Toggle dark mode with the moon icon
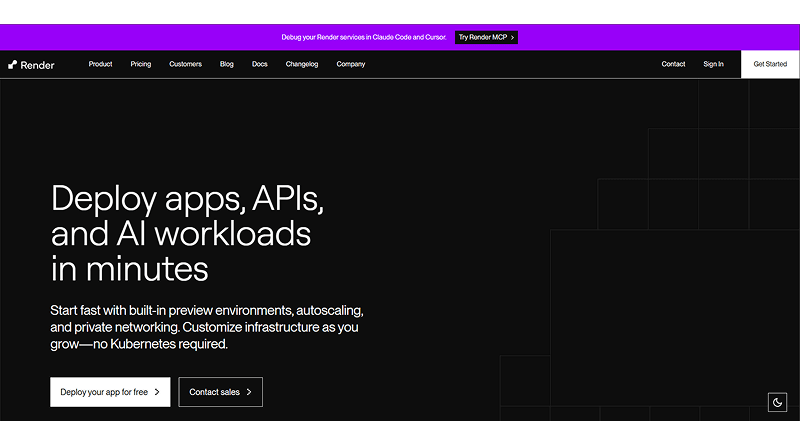The width and height of the screenshot is (800, 445). coord(777,402)
